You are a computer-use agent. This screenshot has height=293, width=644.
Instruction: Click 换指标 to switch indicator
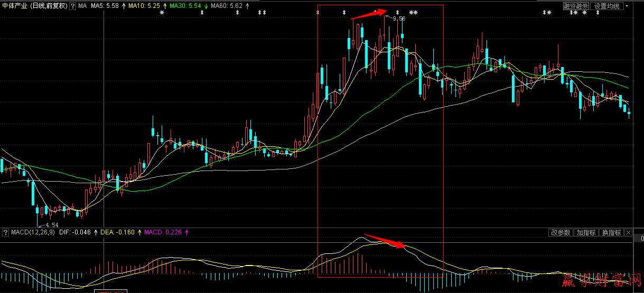pyautogui.click(x=611, y=233)
